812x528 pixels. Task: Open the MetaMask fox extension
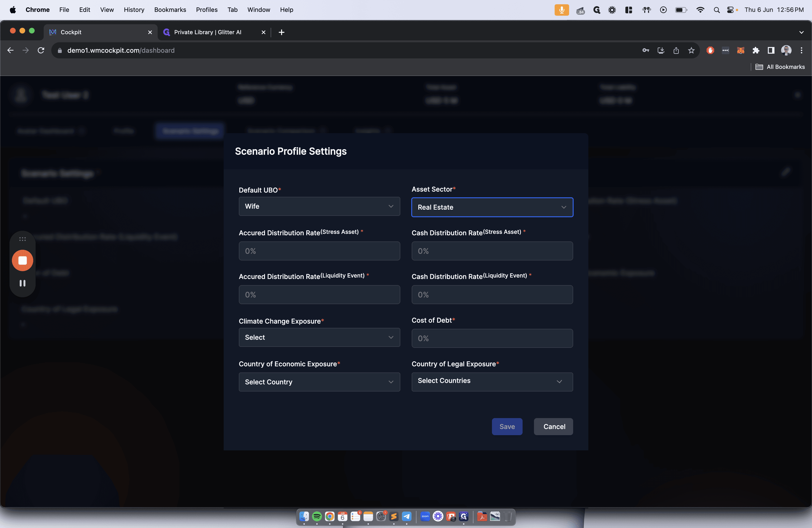click(x=741, y=51)
